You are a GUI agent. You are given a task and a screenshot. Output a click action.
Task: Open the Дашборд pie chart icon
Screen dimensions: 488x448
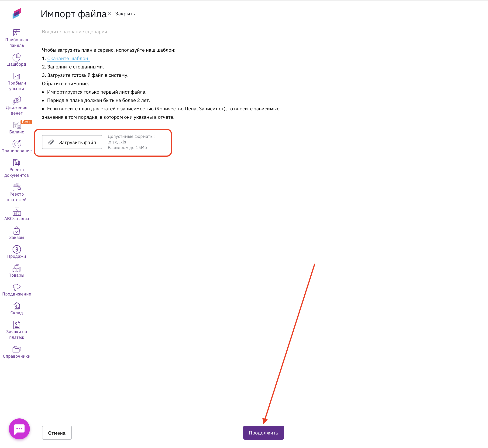point(17,58)
